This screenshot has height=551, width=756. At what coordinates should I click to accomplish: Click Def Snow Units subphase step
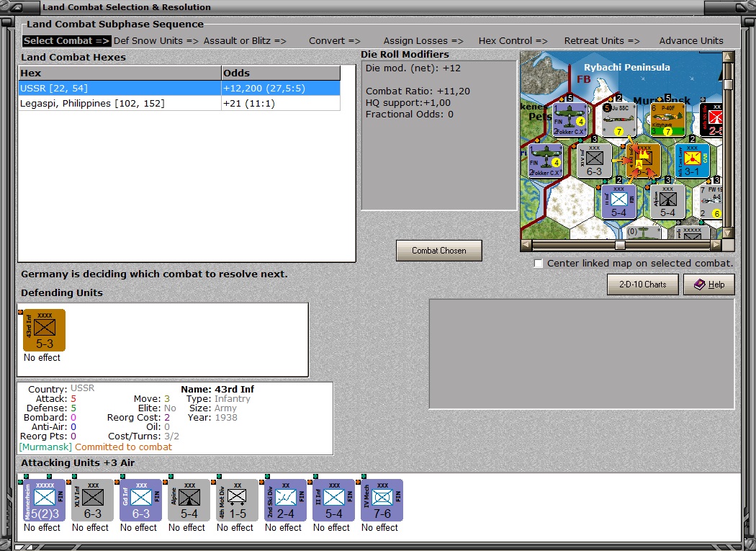[x=156, y=41]
